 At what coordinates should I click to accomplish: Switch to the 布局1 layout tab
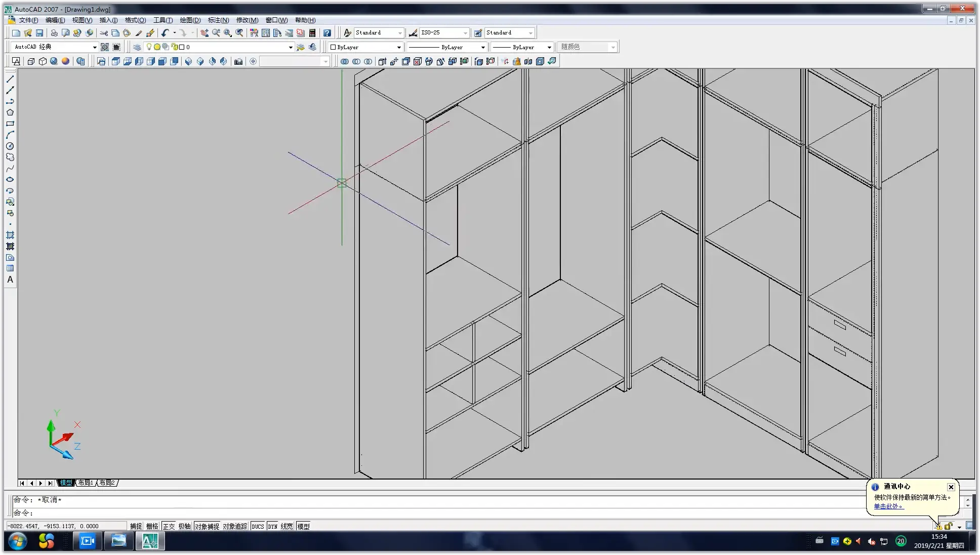pyautogui.click(x=86, y=483)
